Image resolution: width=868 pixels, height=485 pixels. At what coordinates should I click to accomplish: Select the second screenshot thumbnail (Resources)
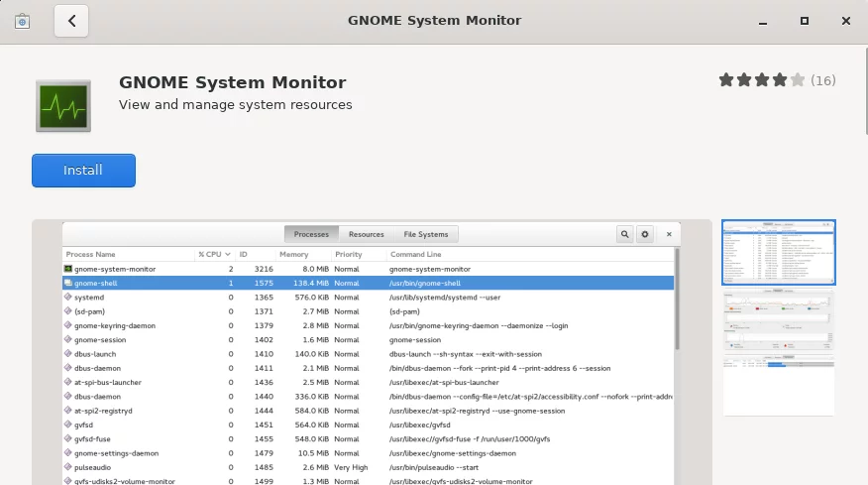tap(778, 319)
